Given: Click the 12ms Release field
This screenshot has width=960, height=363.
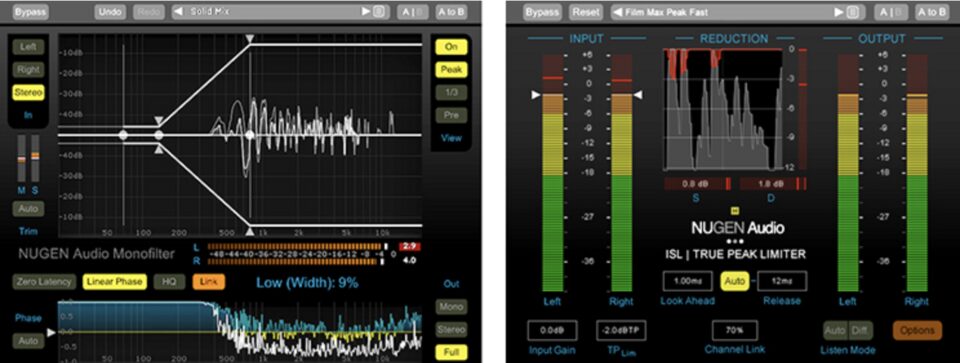Looking at the screenshot, I should point(782,281).
